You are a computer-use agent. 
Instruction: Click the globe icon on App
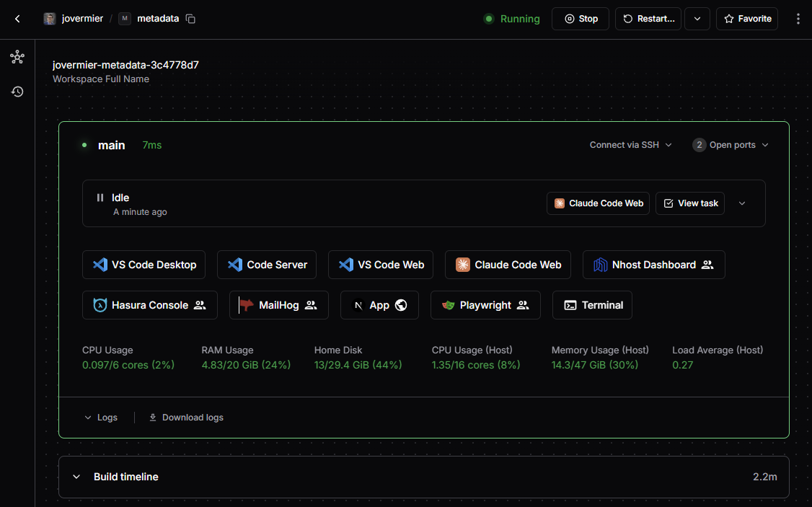[401, 305]
